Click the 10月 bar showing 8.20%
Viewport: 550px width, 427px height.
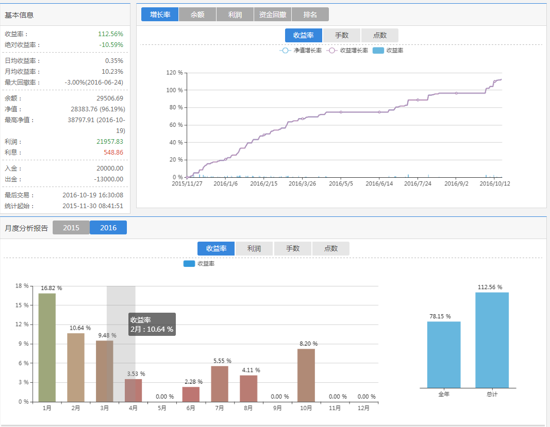tap(306, 375)
